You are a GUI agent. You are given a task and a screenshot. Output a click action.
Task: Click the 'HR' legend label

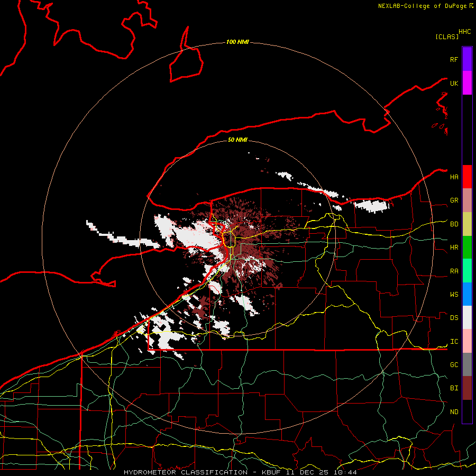(454, 248)
